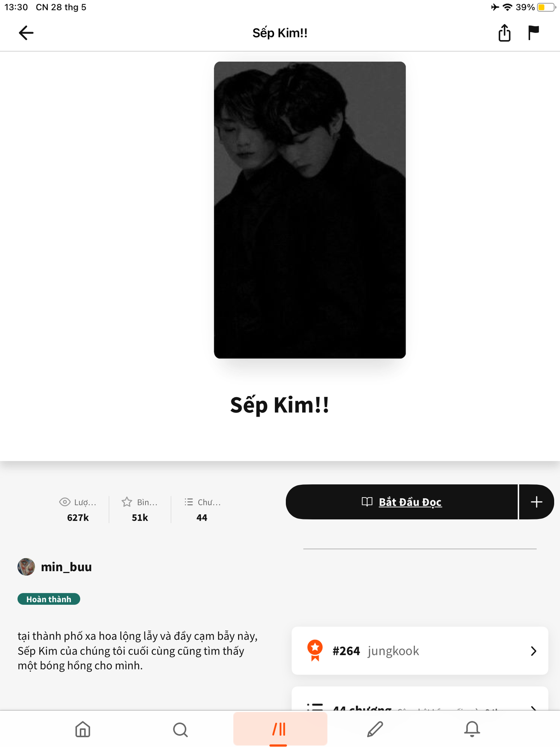Tap the Sếp Kim!! cover image
This screenshot has height=747, width=560.
(x=310, y=210)
